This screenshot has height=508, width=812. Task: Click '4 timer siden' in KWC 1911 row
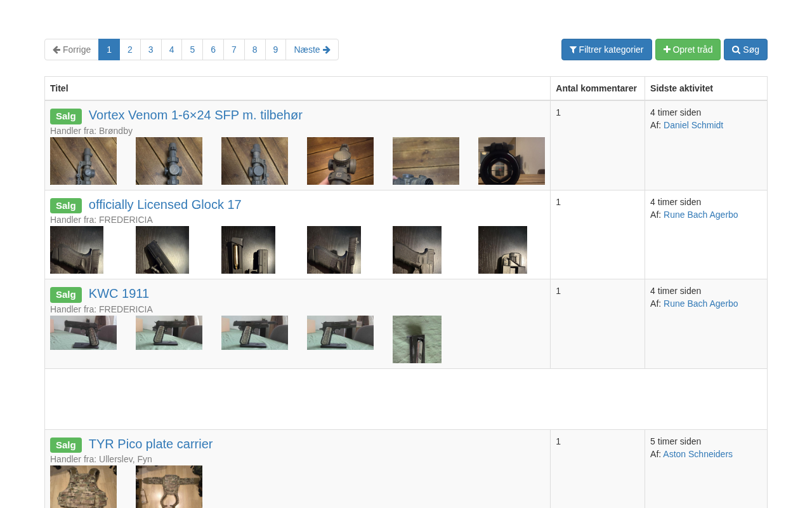pyautogui.click(x=676, y=291)
